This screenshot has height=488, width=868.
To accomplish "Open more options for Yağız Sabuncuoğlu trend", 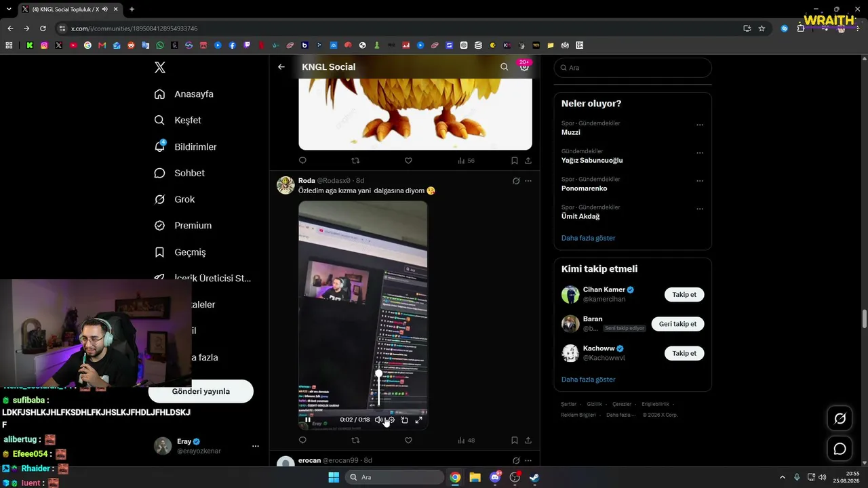I will pyautogui.click(x=700, y=152).
